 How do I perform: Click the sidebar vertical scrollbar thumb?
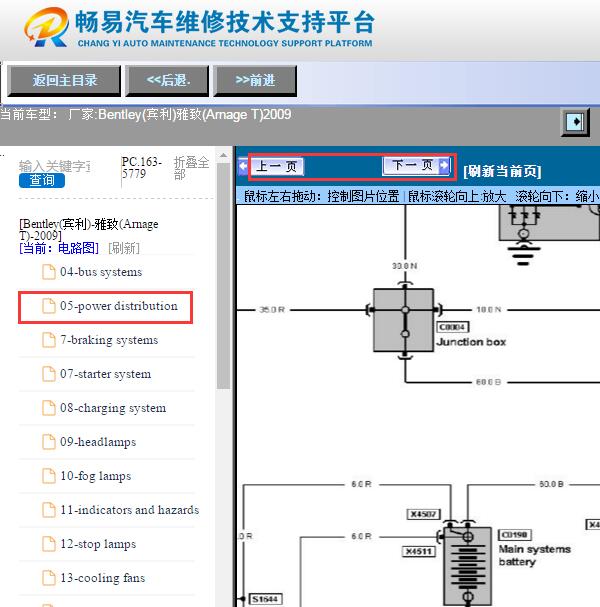223,276
